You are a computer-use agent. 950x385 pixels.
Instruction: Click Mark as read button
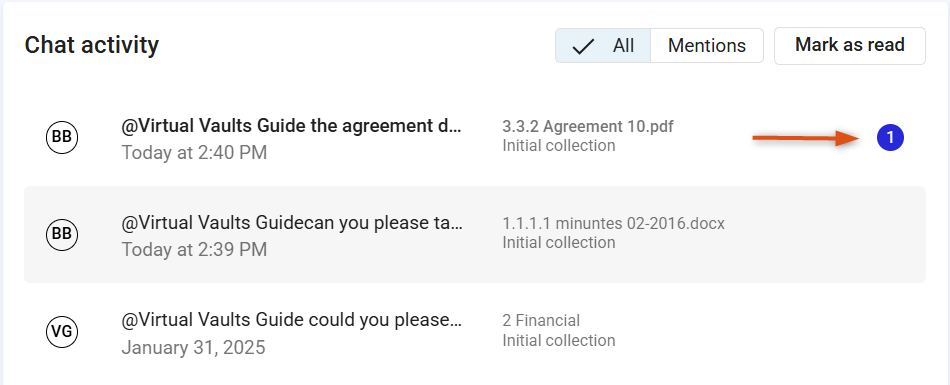pos(849,45)
